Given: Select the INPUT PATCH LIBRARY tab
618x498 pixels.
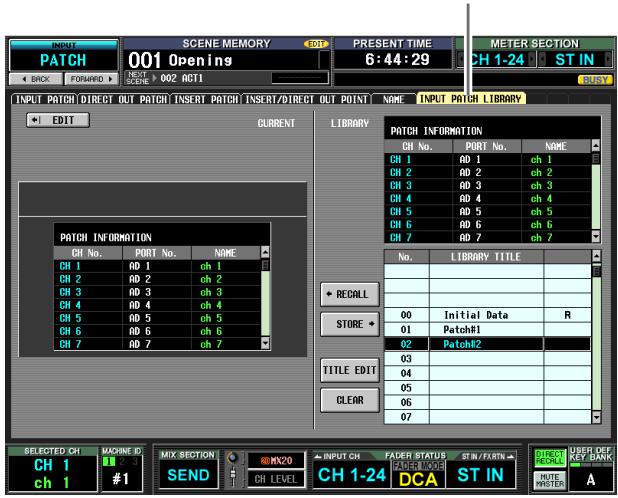Looking at the screenshot, I should tap(471, 98).
